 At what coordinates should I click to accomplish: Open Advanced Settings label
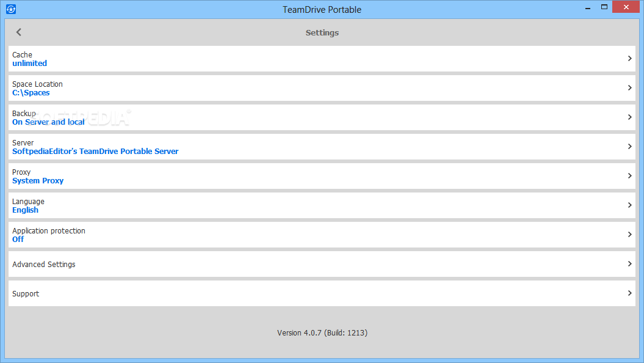point(44,265)
